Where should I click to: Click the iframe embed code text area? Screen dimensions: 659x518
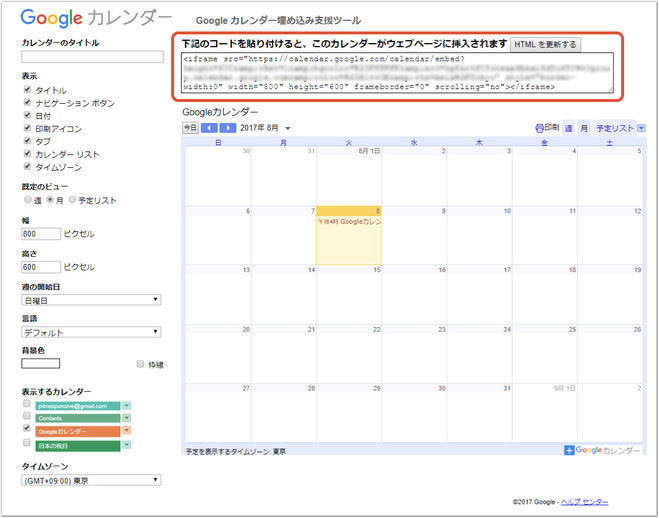click(x=398, y=73)
